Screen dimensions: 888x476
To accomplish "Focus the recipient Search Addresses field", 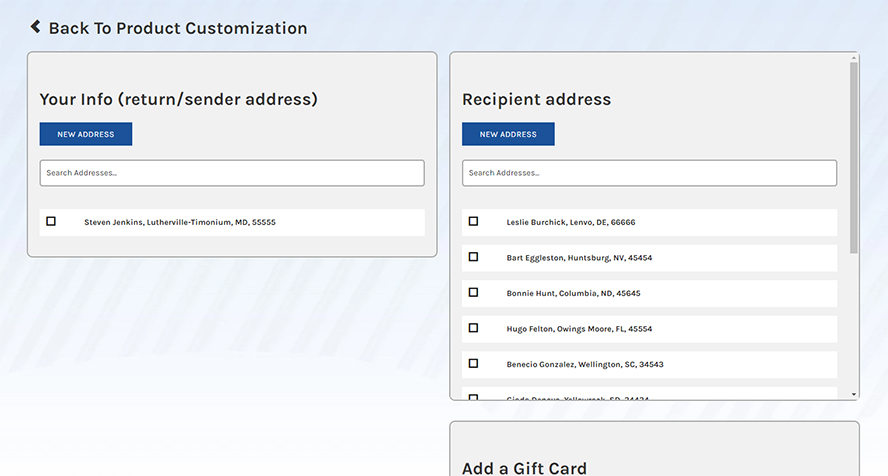I will (x=649, y=173).
